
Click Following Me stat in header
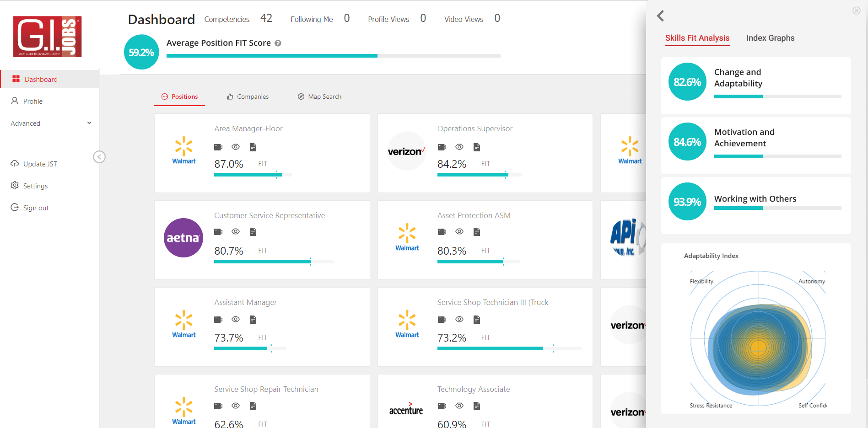320,18
